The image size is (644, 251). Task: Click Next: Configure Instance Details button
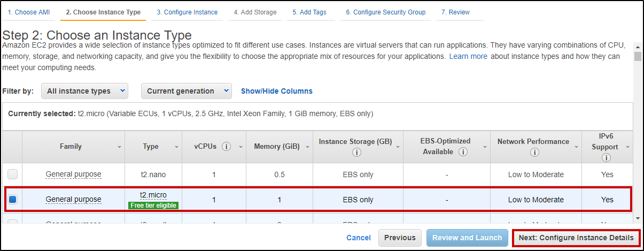coord(576,238)
